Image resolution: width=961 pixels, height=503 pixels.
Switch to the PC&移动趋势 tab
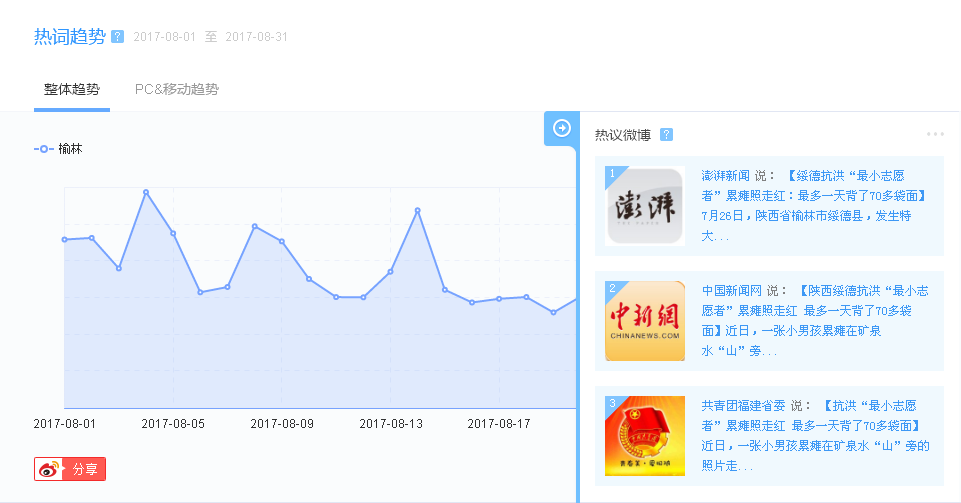point(177,89)
